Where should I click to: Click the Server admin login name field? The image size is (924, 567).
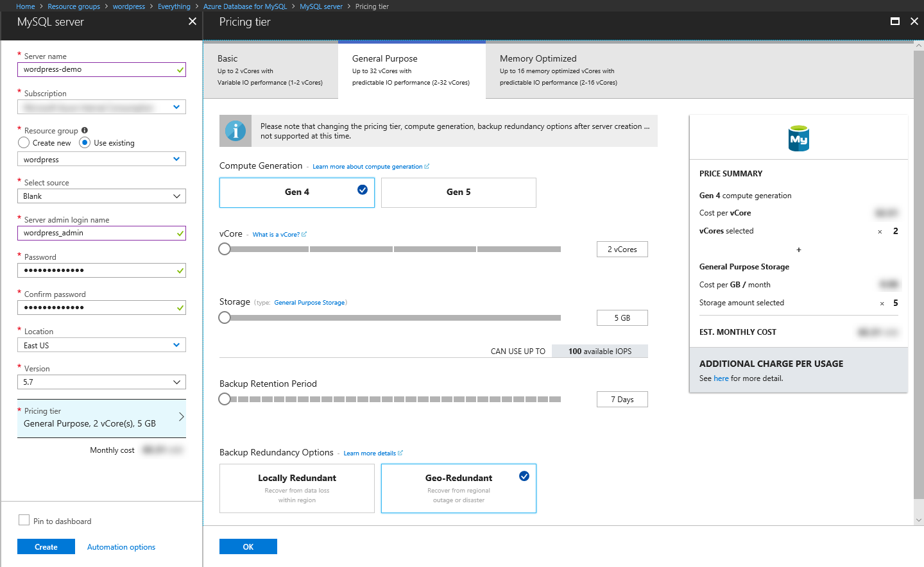click(x=101, y=233)
